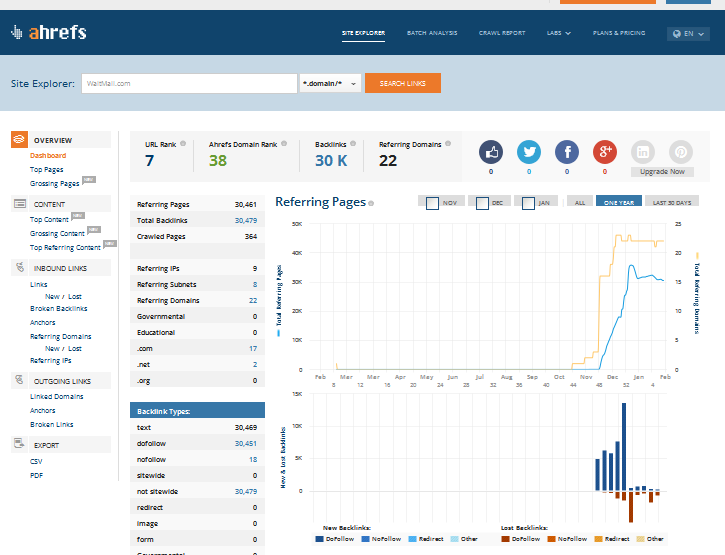Toggle New Backlinks Dofollow legend series
Screen dimensions: 725x555
point(334,539)
